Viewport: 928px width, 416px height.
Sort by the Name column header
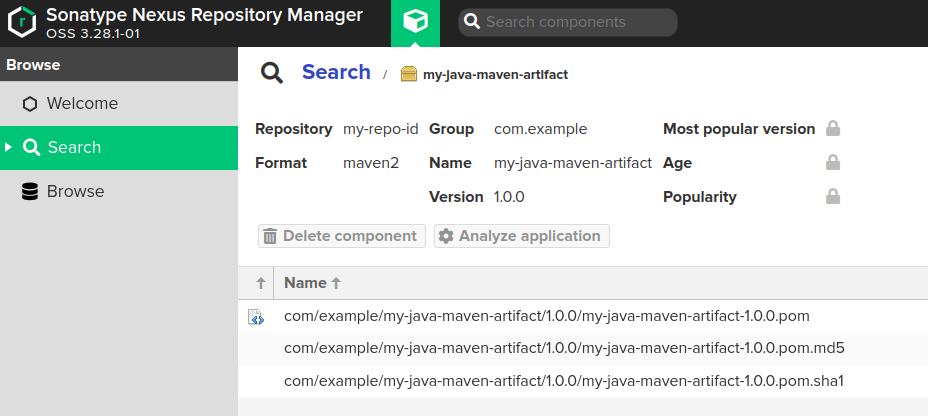coord(601,283)
